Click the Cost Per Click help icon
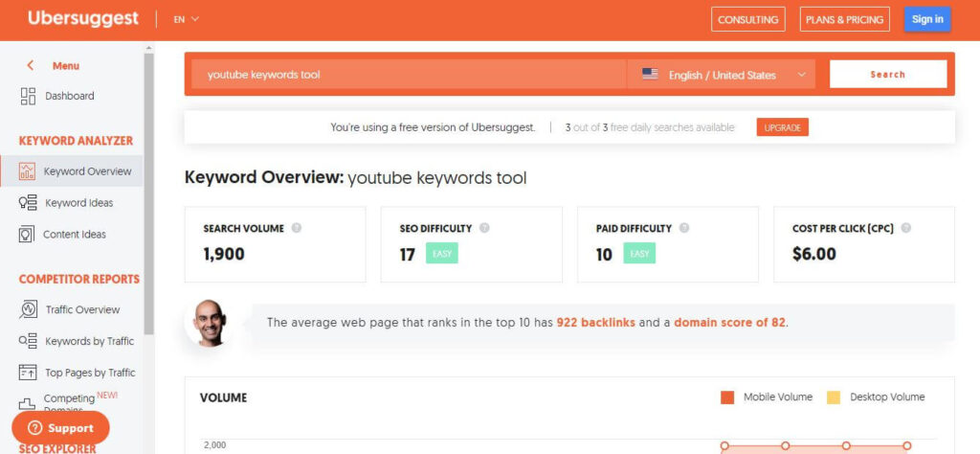Image resolution: width=980 pixels, height=454 pixels. point(906,228)
